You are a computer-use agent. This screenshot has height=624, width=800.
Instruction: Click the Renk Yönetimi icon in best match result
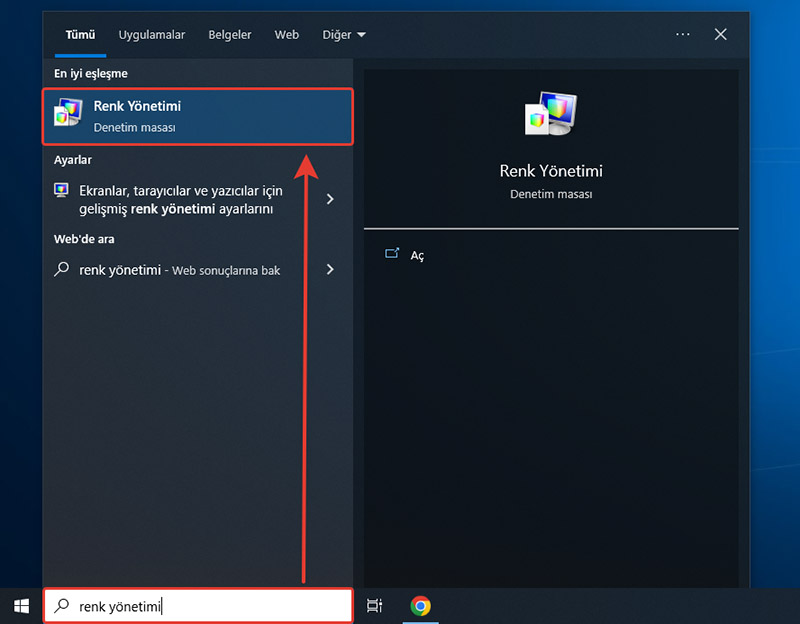click(68, 116)
